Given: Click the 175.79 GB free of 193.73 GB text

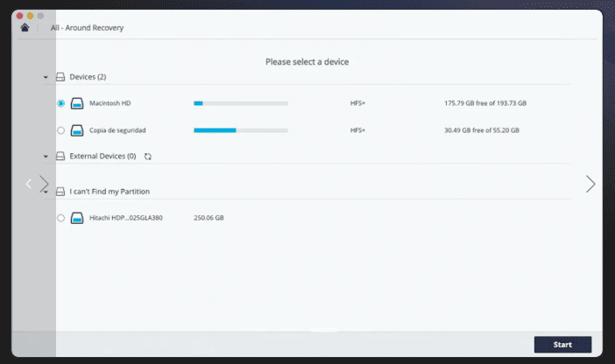Looking at the screenshot, I should (485, 103).
